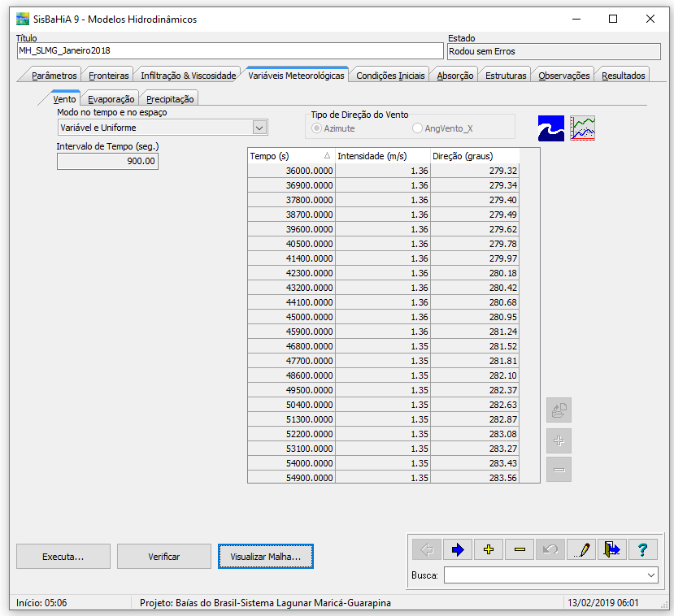This screenshot has height=616, width=674.
Task: Select the direction value 280.42
Action: click(x=475, y=288)
